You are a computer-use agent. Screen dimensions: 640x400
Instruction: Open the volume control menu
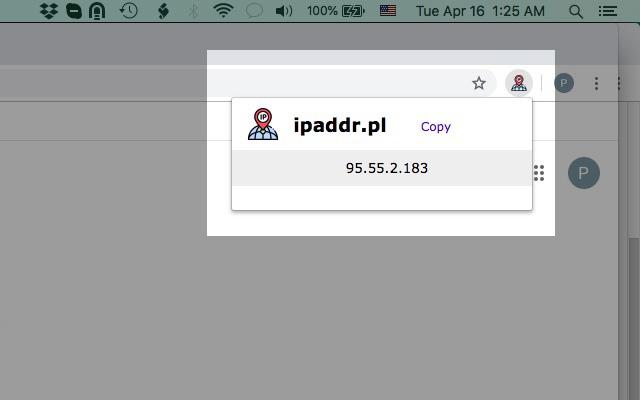click(284, 11)
